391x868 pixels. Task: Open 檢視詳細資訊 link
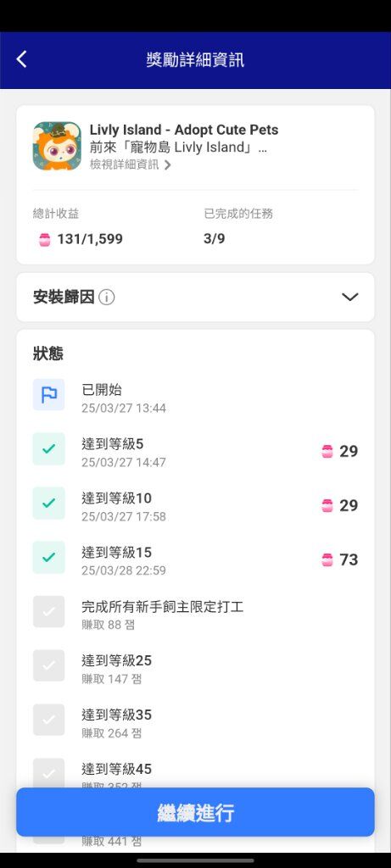pyautogui.click(x=124, y=164)
